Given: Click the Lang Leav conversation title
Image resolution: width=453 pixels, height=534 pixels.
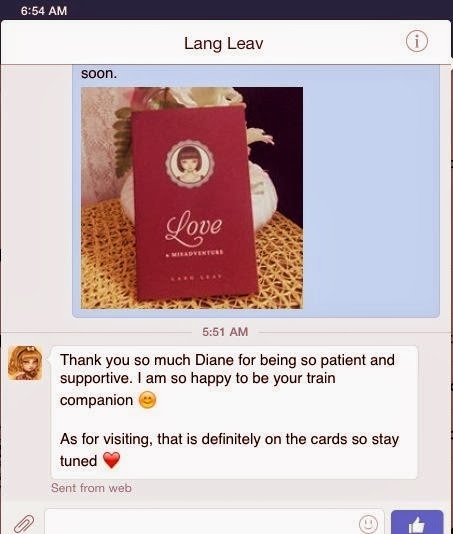Looking at the screenshot, I should pos(224,44).
